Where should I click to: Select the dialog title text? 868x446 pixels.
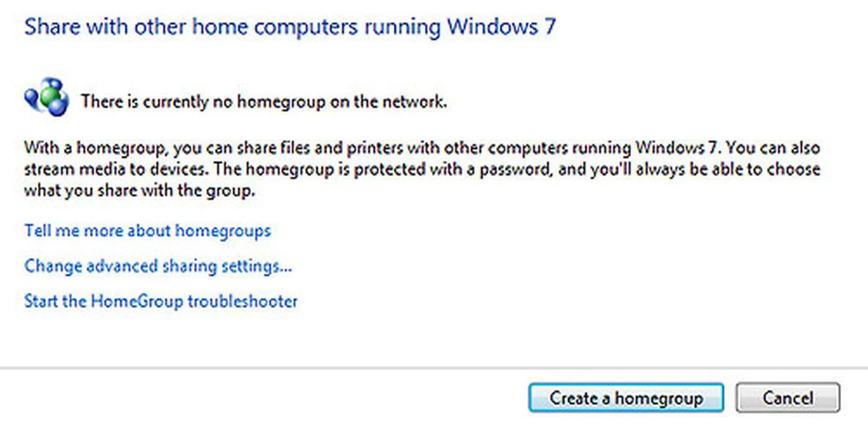point(291,26)
